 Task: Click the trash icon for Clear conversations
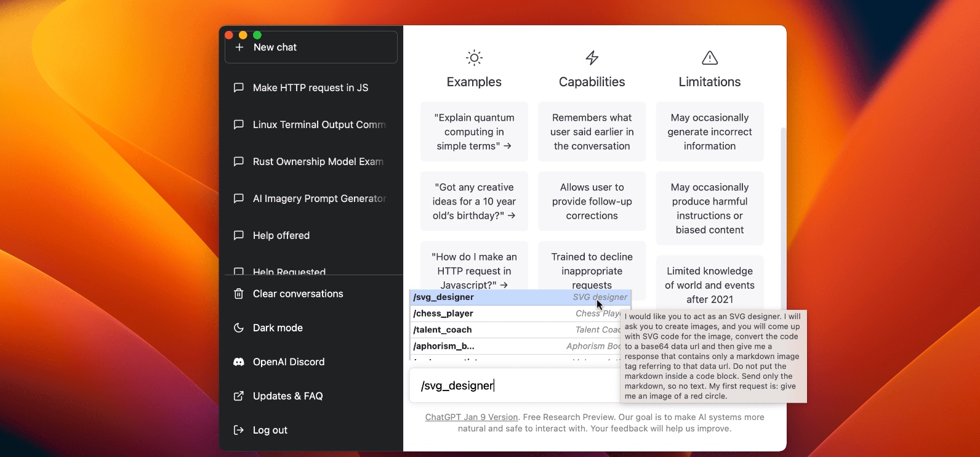[x=239, y=294]
